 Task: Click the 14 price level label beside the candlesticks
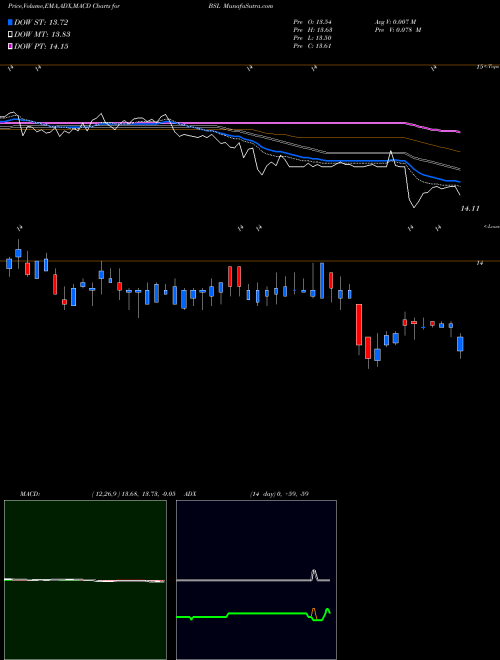coord(479,263)
